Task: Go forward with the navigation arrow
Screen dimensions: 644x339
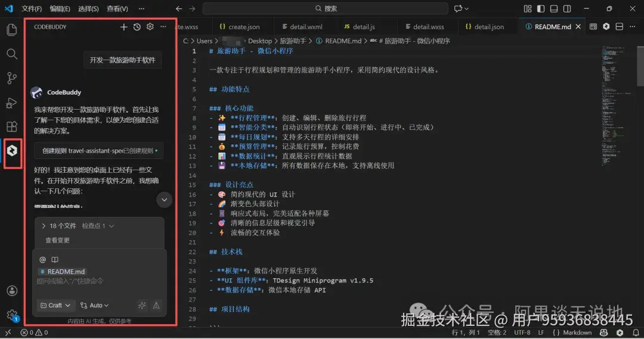Action: pos(192,8)
